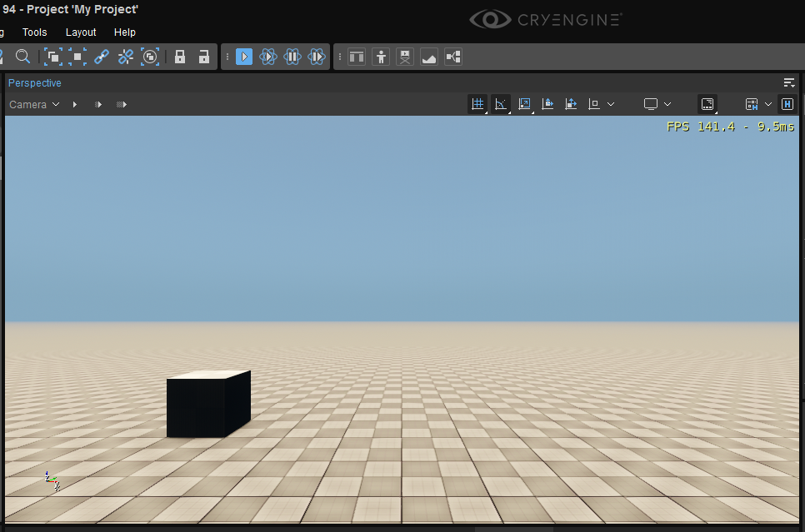Toggle scale snapping icon
Viewport: 805px width, 532px height.
click(525, 104)
